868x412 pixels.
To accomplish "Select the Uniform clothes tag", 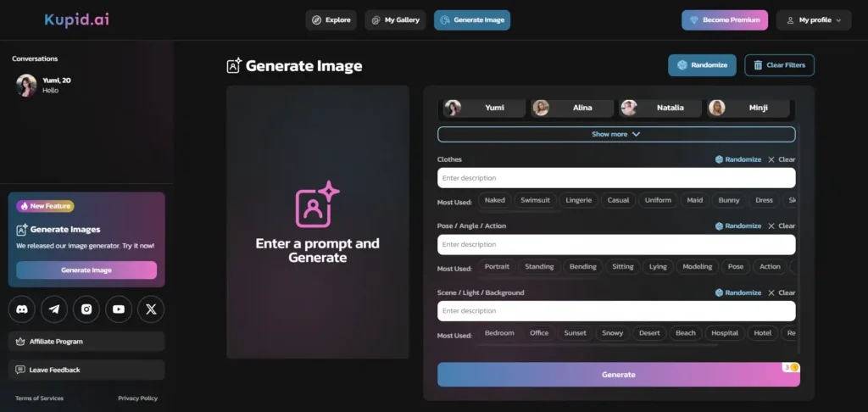I will [658, 200].
